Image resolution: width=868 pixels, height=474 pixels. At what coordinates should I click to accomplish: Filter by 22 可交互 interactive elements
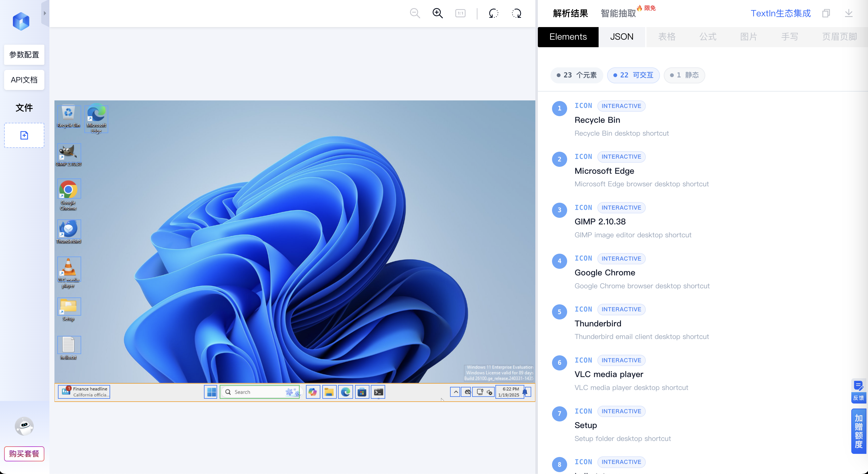[x=633, y=75]
